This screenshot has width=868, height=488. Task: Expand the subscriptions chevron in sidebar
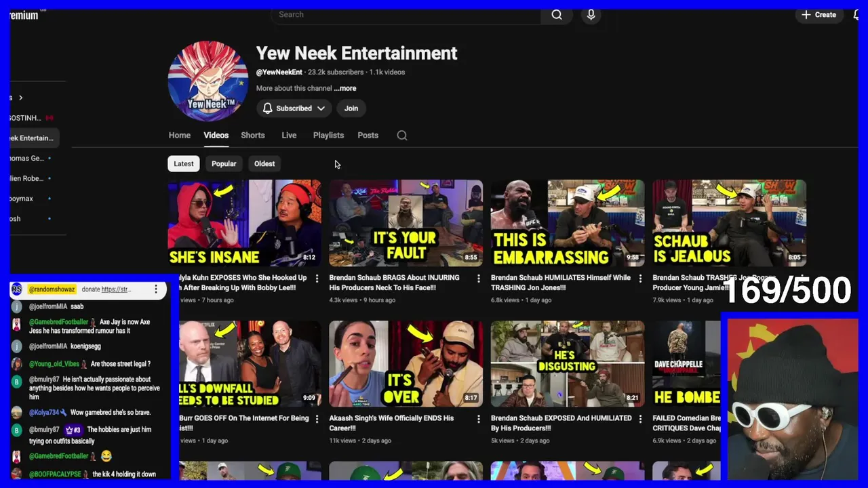click(20, 98)
